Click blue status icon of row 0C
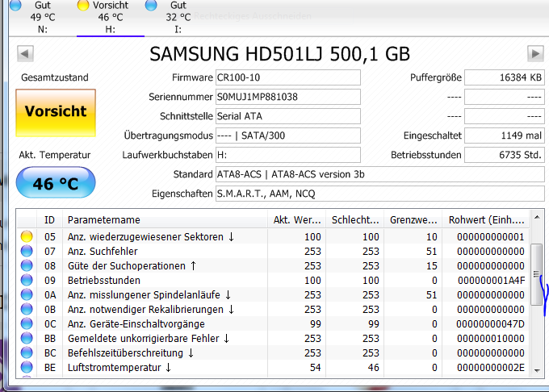This screenshot has width=549, height=392. coord(27,323)
